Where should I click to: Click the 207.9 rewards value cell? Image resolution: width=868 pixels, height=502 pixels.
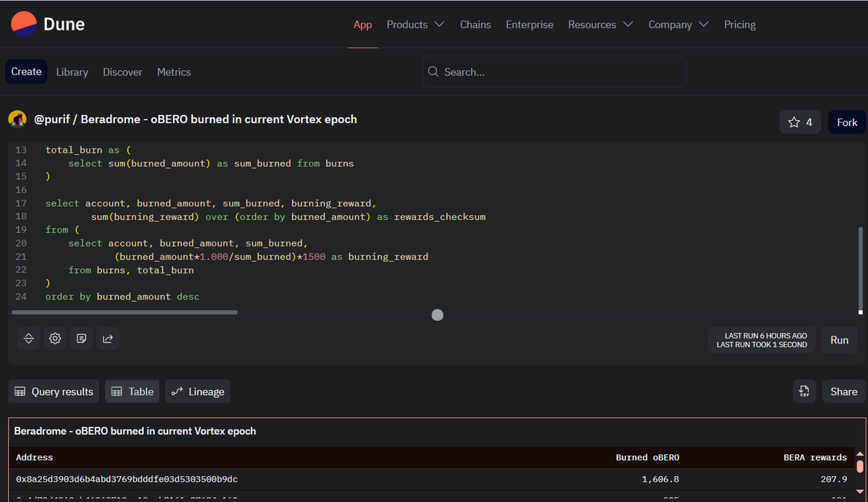click(834, 480)
